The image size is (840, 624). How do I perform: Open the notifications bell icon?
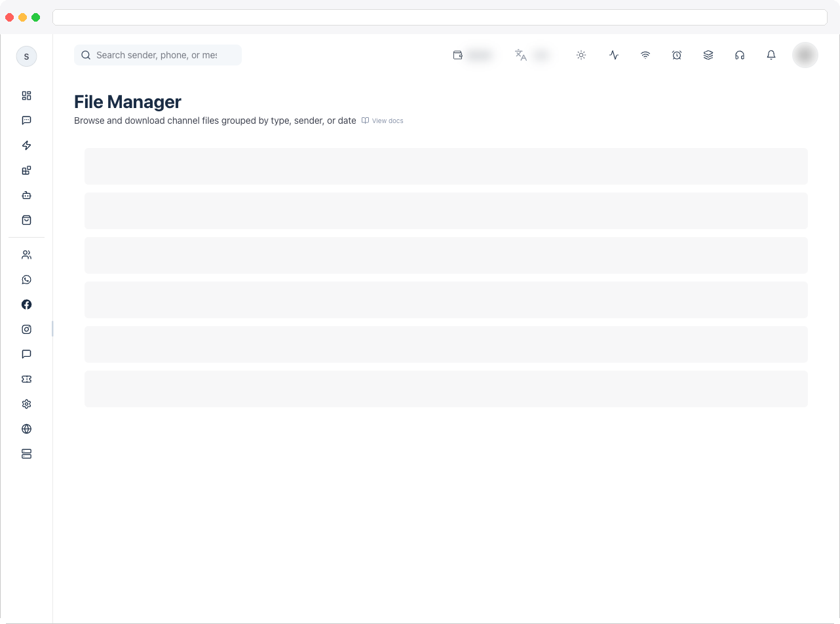point(771,55)
